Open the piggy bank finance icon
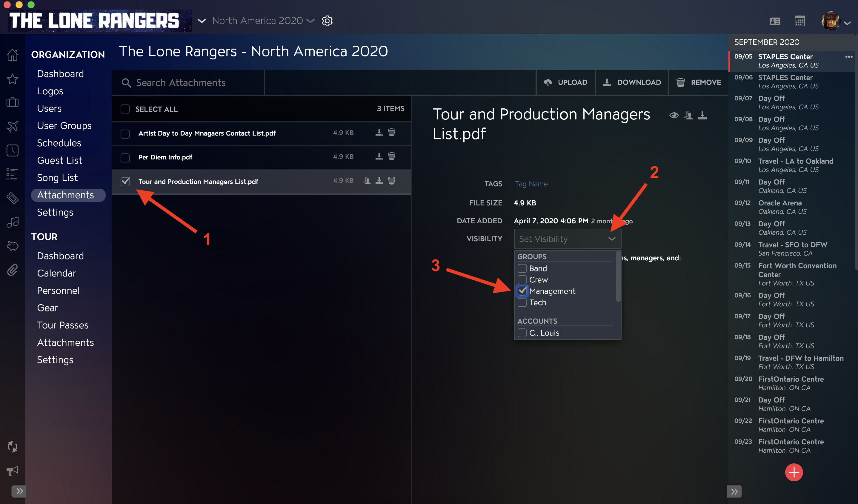Screen dimensions: 858x504 [x=13, y=246]
